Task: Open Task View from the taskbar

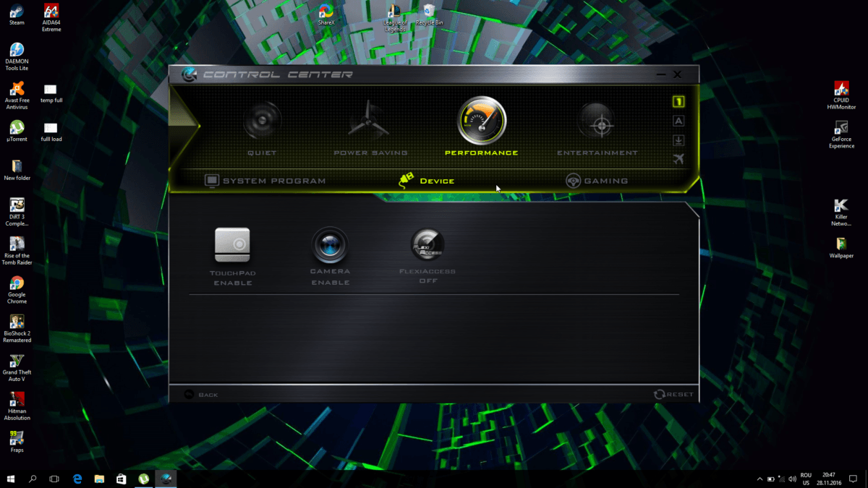Action: tap(54, 479)
